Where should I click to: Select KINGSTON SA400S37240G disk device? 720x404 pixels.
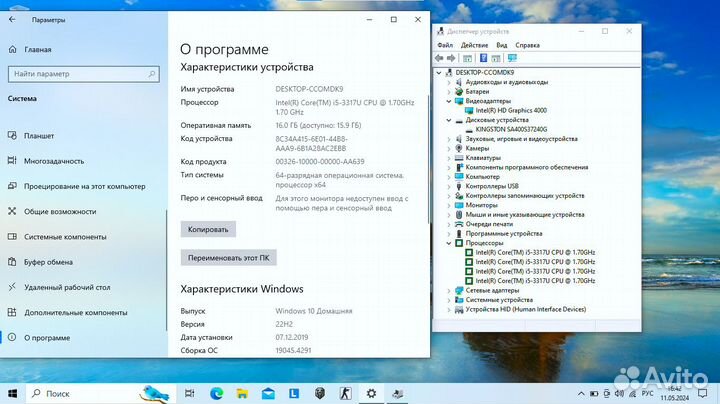(x=511, y=129)
